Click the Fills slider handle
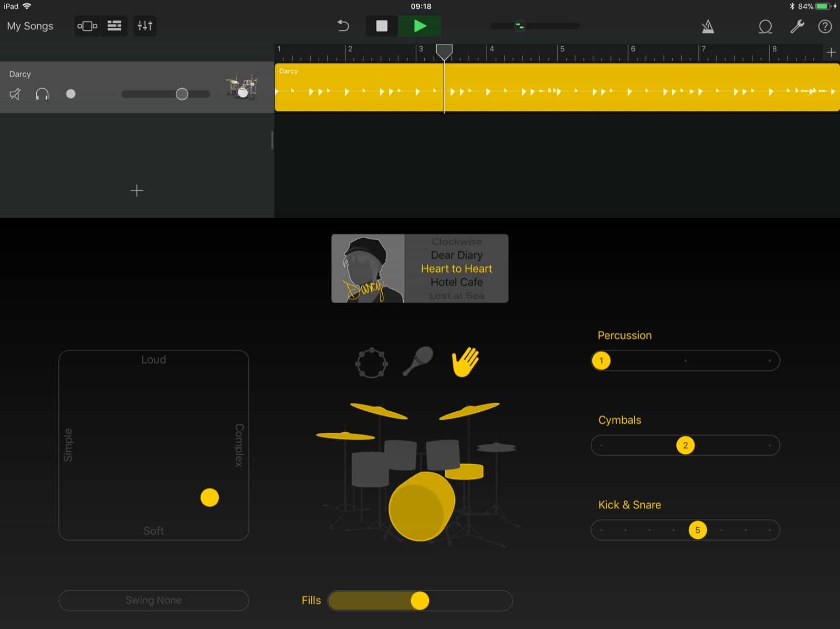 pyautogui.click(x=419, y=600)
